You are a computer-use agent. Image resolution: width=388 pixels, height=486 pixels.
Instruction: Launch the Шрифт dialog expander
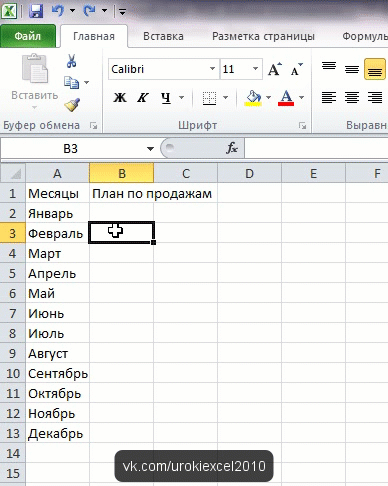302,126
